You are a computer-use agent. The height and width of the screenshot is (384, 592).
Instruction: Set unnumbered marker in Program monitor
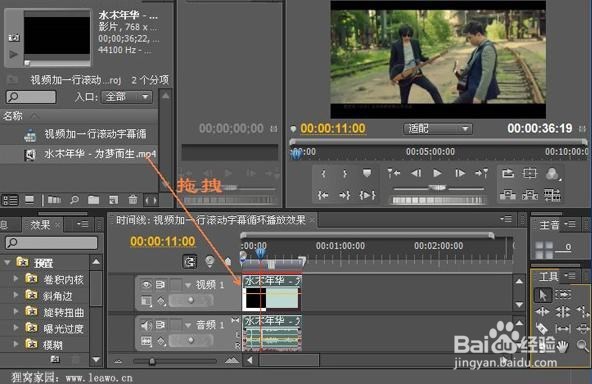click(x=367, y=173)
